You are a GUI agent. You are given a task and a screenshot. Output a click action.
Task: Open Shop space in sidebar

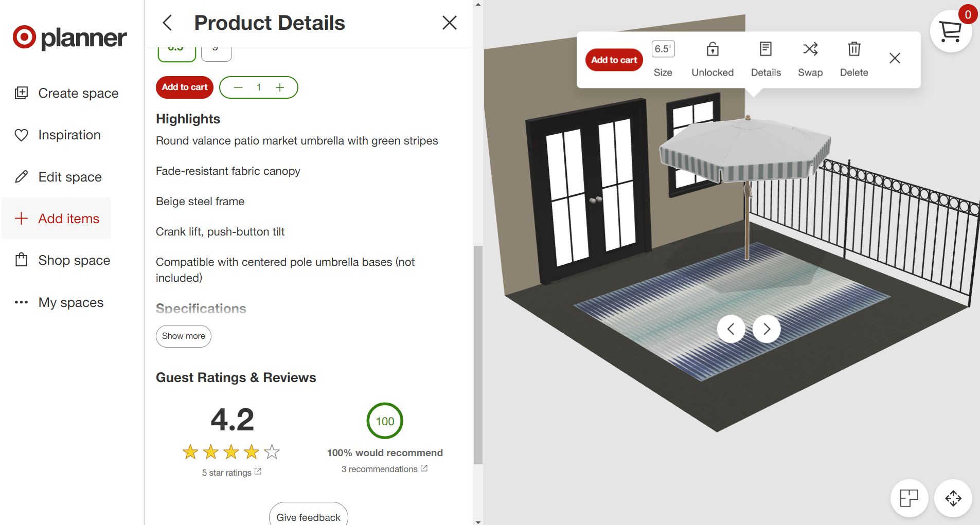[x=62, y=260]
